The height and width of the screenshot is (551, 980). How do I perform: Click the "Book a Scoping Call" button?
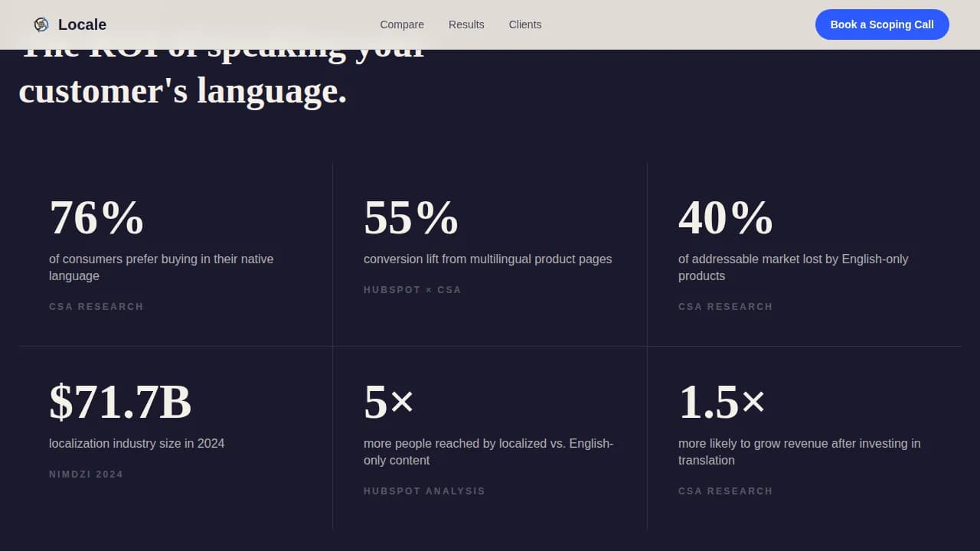[882, 24]
